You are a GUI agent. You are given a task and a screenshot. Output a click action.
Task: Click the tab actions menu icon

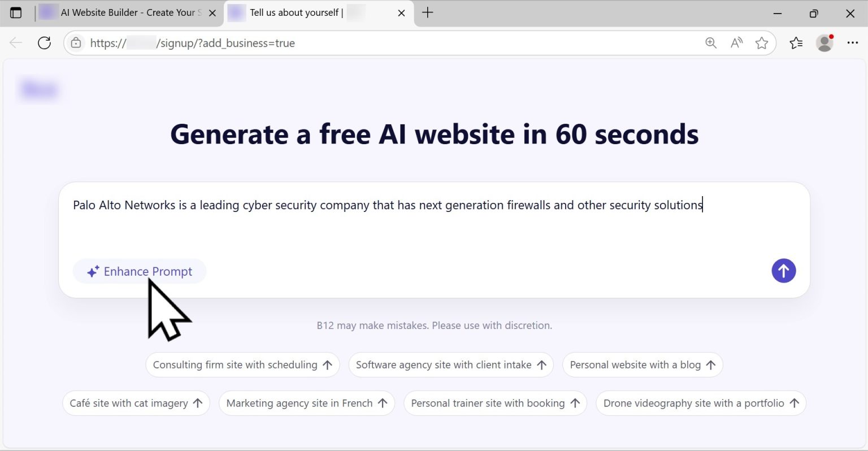click(x=16, y=12)
